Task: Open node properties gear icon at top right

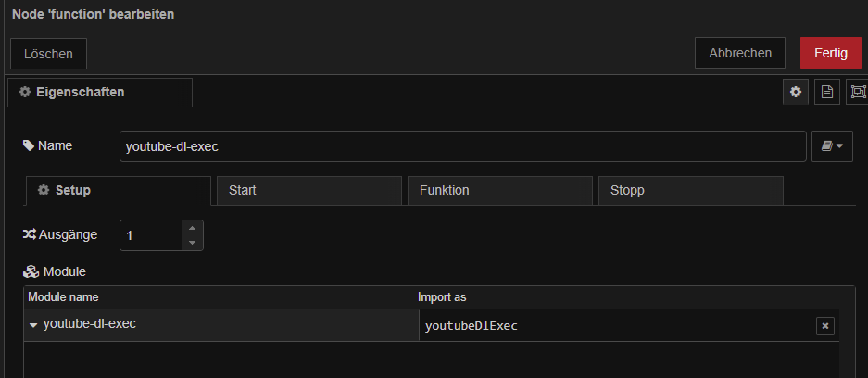Action: click(x=796, y=92)
